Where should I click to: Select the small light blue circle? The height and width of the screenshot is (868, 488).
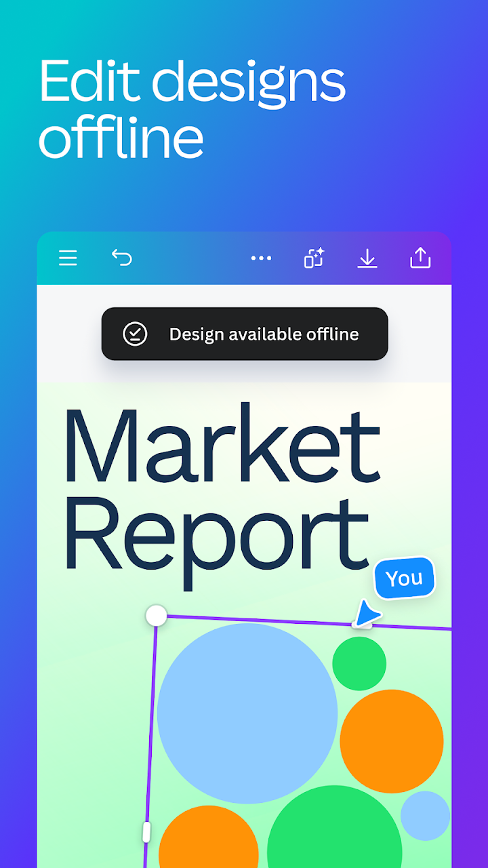pyautogui.click(x=426, y=816)
